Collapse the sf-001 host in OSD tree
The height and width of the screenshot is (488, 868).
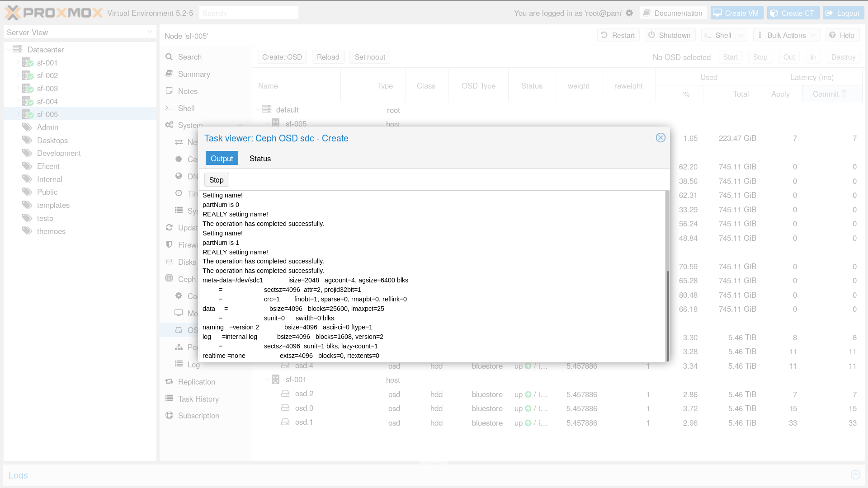point(267,380)
